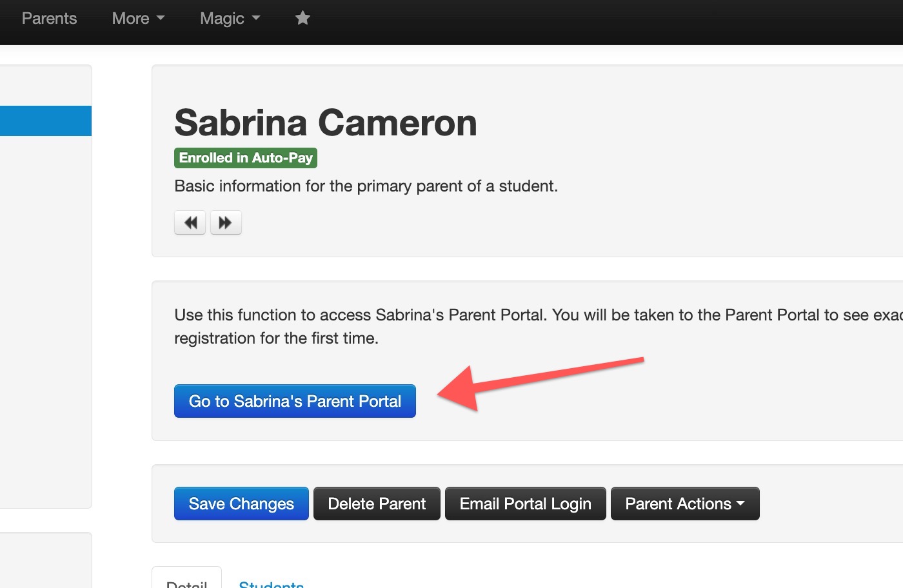This screenshot has width=903, height=588.
Task: Click the Basic information description text
Action: pos(366,186)
